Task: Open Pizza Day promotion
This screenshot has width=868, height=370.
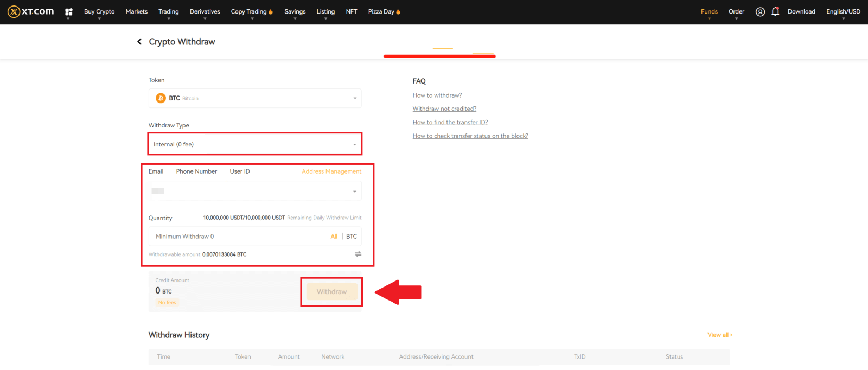Action: (384, 11)
